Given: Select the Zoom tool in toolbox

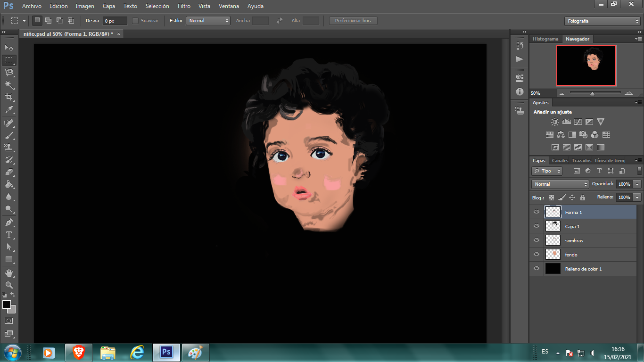Looking at the screenshot, I should click(x=9, y=285).
